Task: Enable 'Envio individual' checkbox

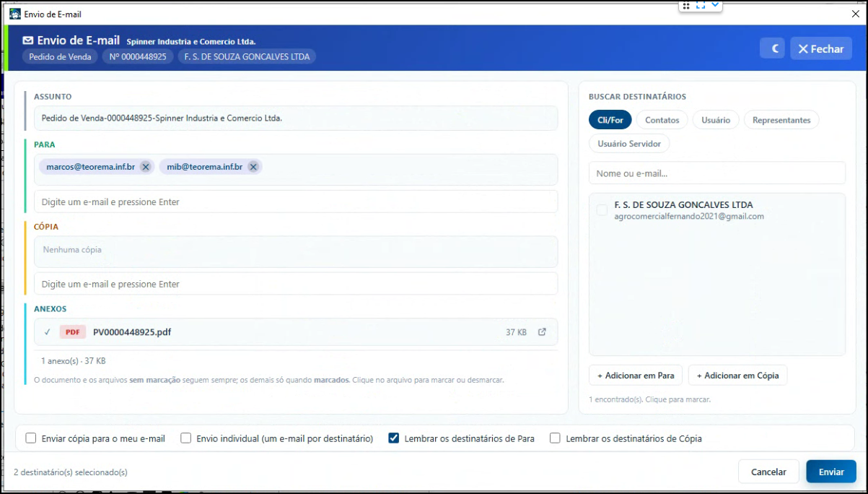Action: [186, 438]
